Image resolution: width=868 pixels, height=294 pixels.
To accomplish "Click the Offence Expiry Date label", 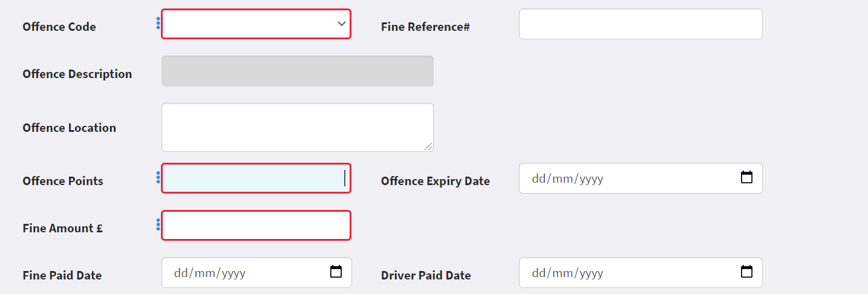I will coord(436,181).
